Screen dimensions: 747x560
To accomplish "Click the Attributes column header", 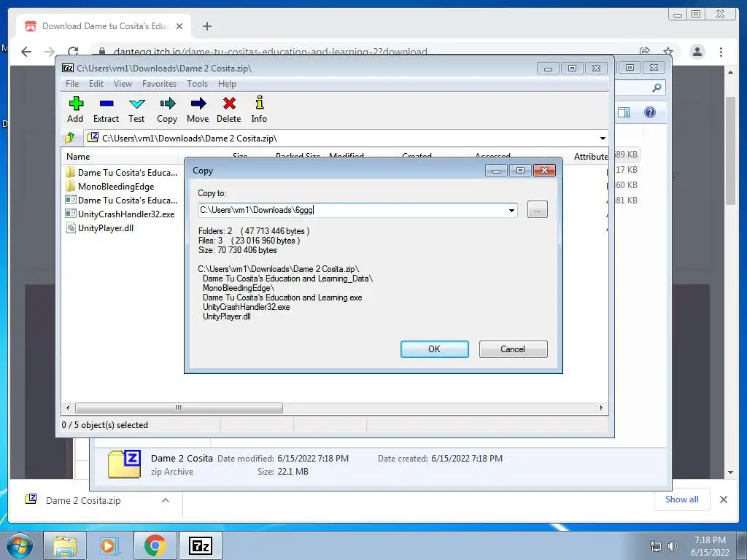I will (x=589, y=157).
